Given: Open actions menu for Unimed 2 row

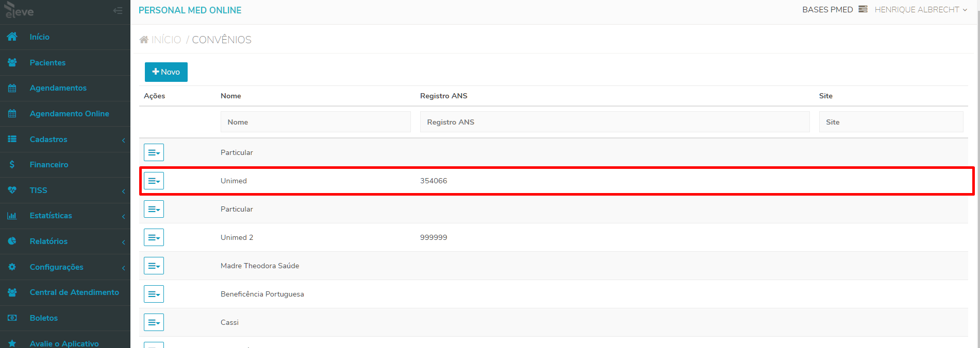Looking at the screenshot, I should pyautogui.click(x=154, y=237).
